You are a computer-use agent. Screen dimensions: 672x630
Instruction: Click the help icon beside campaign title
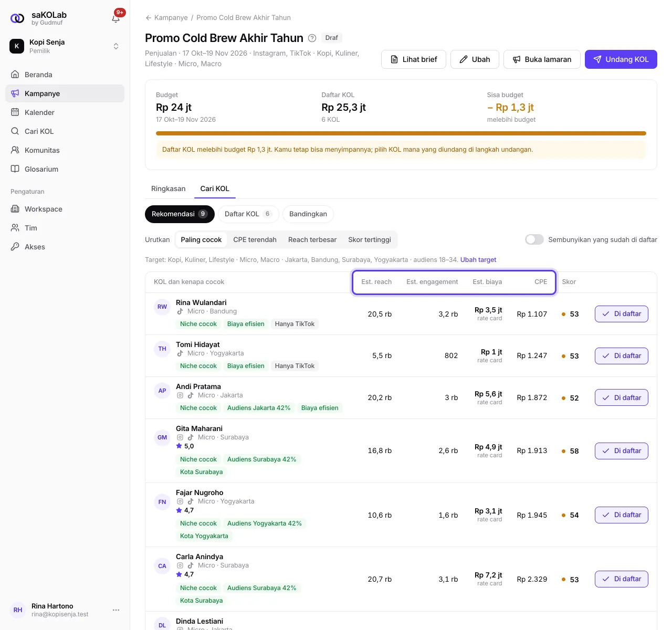[312, 38]
